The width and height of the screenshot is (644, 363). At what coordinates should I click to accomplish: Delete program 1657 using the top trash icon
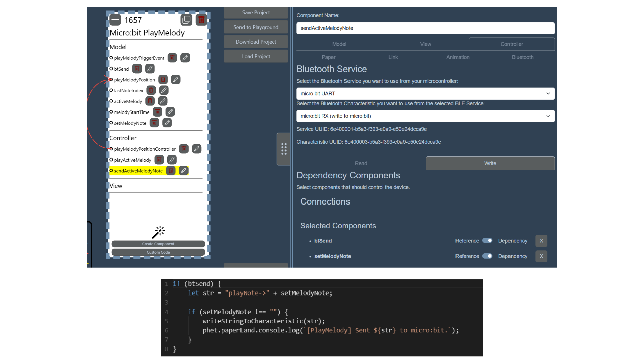[201, 20]
